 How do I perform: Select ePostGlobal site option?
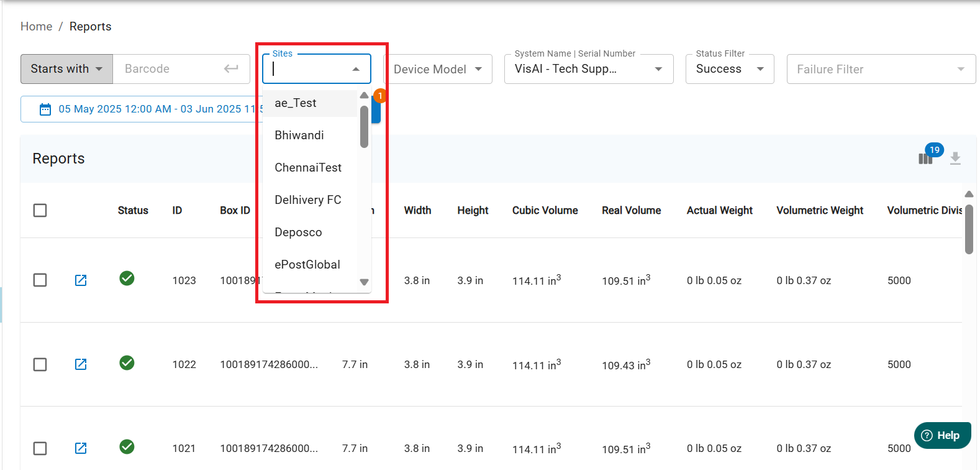310,265
